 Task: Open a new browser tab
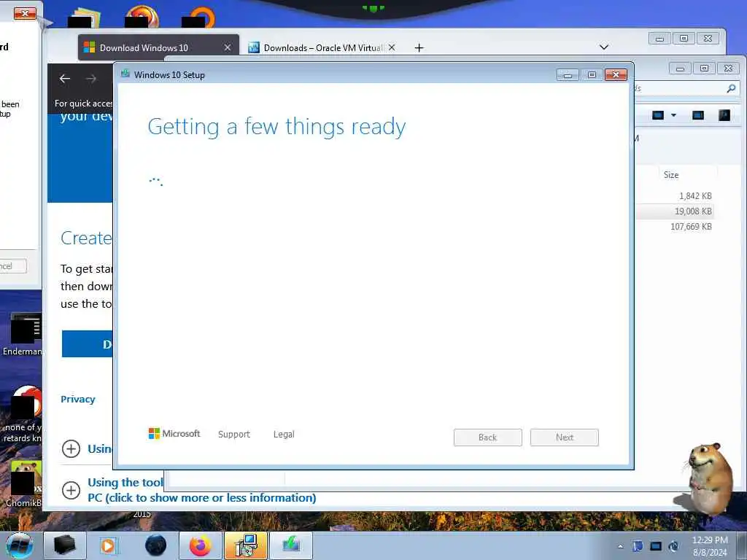click(x=419, y=47)
